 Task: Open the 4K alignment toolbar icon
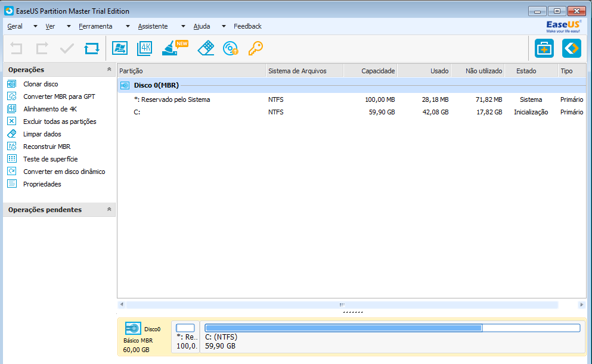pyautogui.click(x=145, y=48)
